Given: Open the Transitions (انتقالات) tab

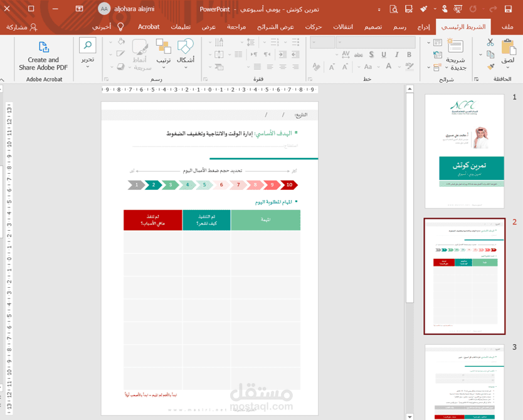Looking at the screenshot, I should pyautogui.click(x=343, y=27).
